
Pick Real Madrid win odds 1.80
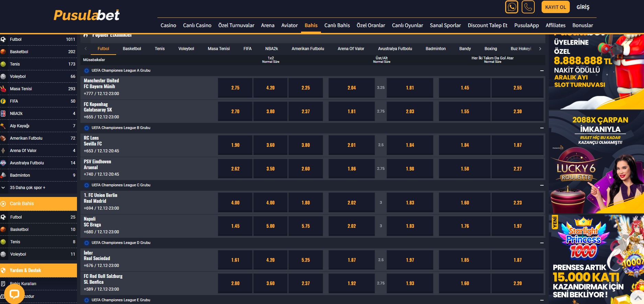(x=306, y=203)
